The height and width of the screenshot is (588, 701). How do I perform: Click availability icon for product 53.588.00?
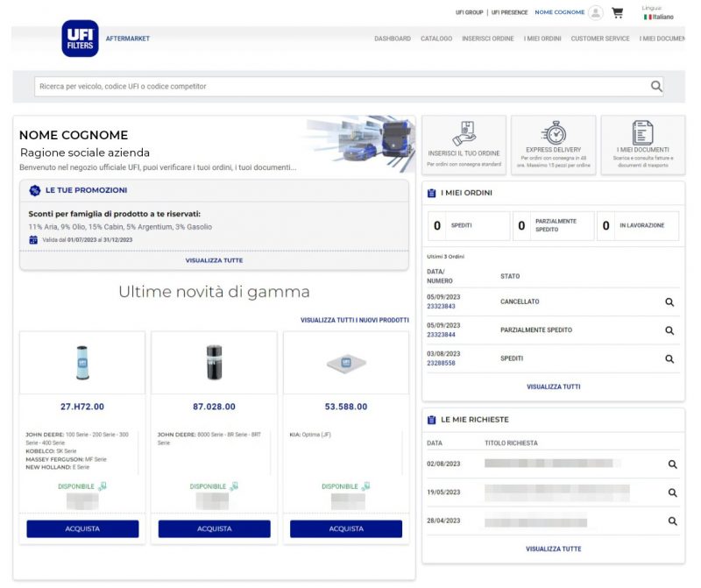pos(365,486)
